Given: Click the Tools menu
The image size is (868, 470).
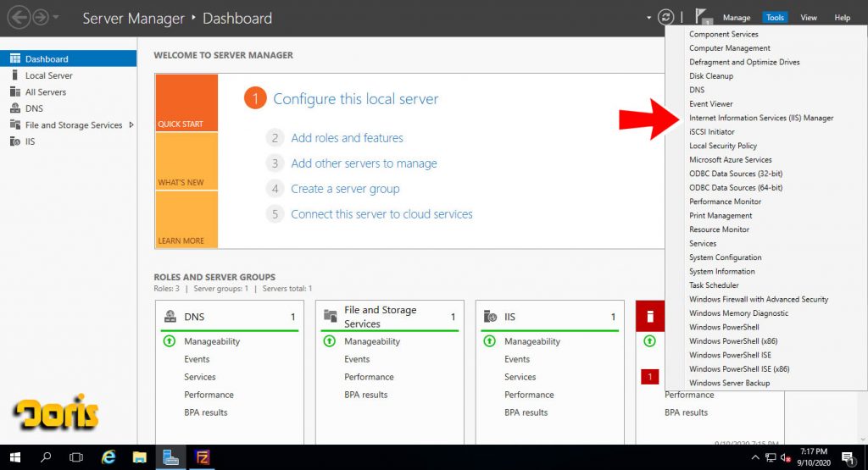Looking at the screenshot, I should click(x=775, y=18).
